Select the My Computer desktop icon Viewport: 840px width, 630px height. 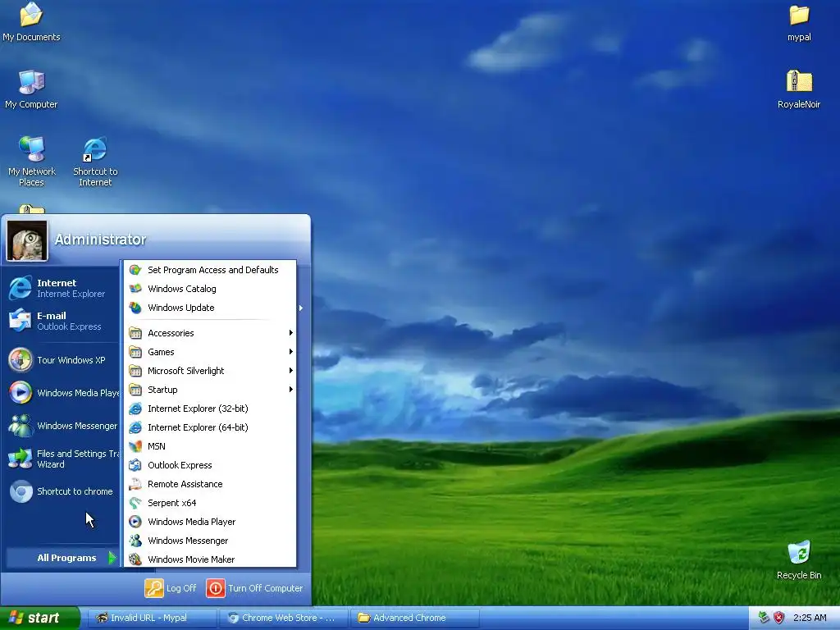point(31,89)
